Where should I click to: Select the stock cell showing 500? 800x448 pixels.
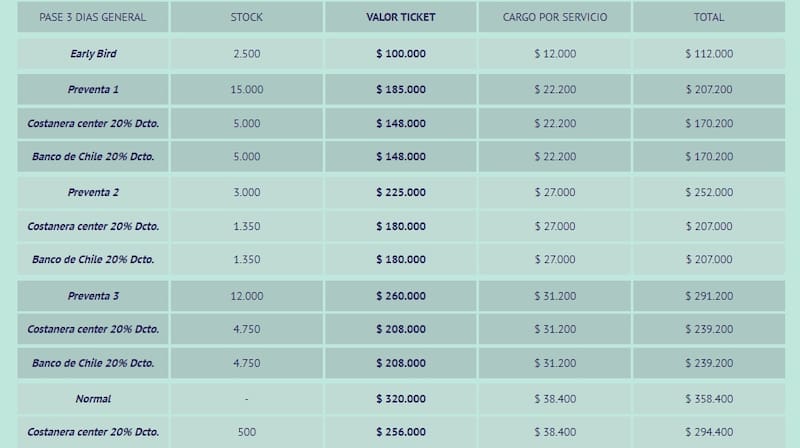tap(247, 432)
